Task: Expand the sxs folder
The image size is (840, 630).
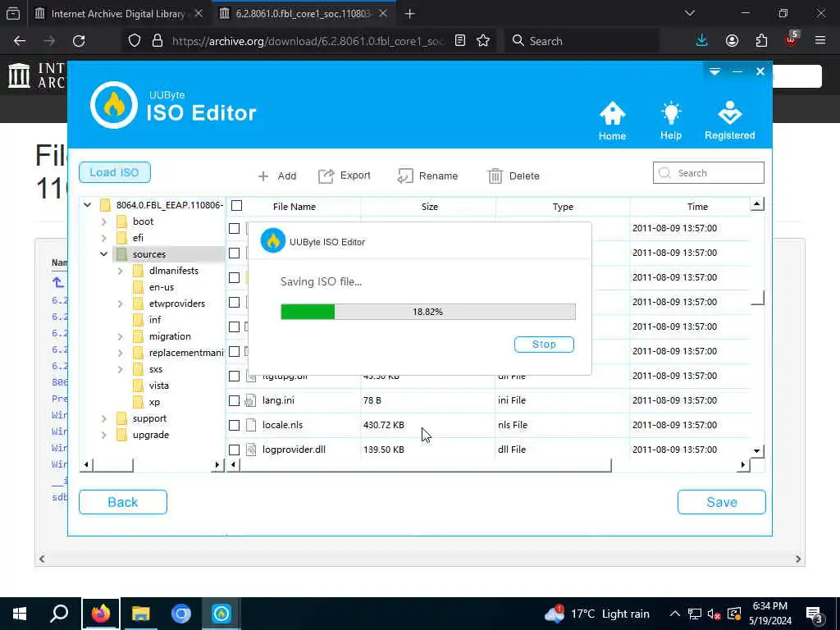Action: pos(121,369)
